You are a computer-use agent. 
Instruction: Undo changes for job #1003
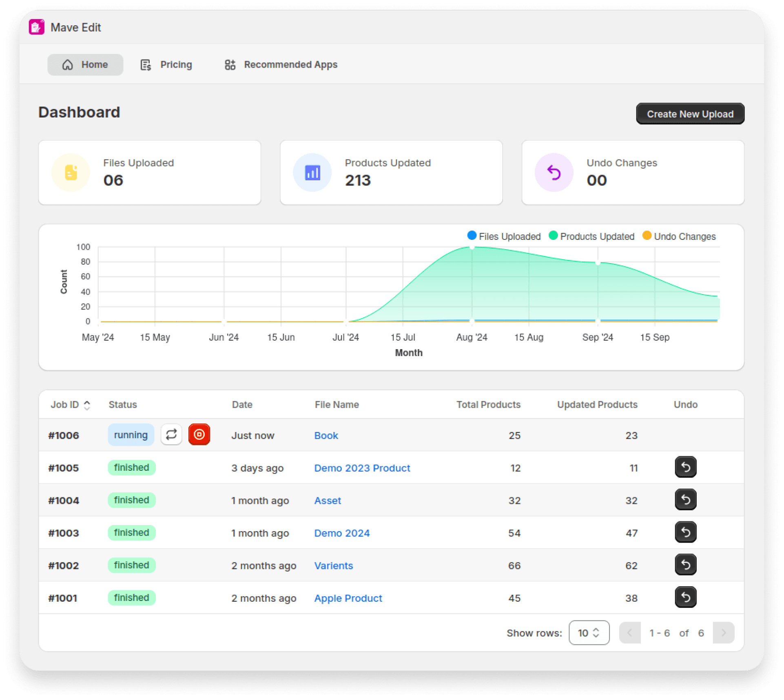coord(685,532)
